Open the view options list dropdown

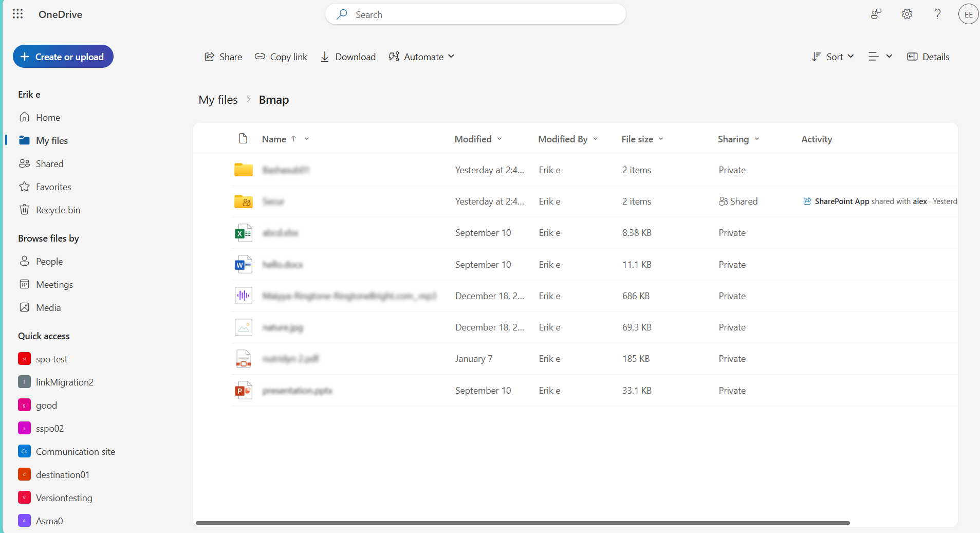(x=880, y=57)
